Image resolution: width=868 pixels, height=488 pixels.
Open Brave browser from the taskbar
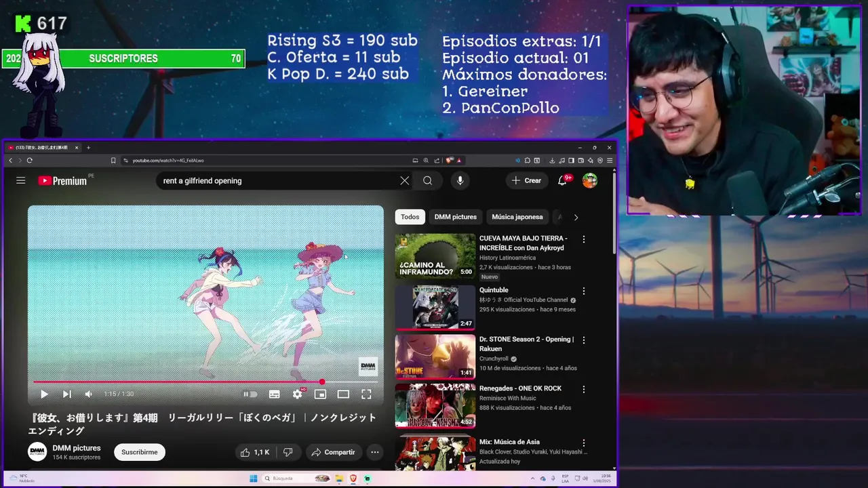[353, 479]
